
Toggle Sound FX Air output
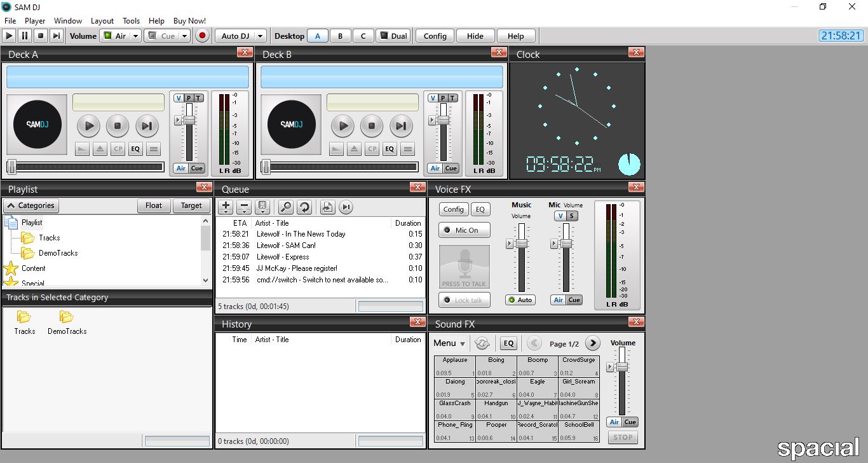(x=614, y=422)
